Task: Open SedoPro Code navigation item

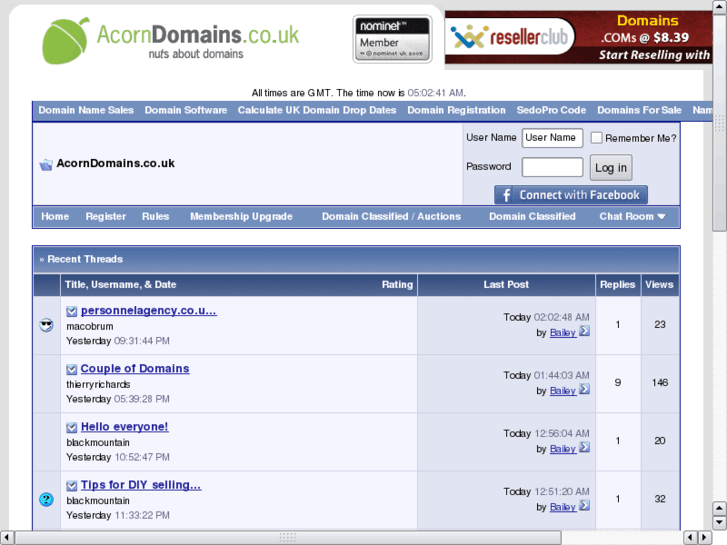Action: pos(551,110)
